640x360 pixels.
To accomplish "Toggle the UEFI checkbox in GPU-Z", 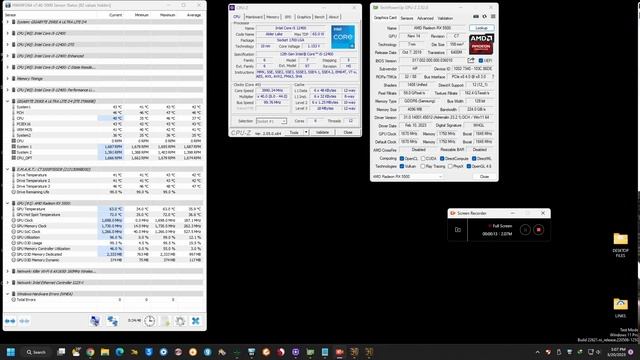I will coord(481,60).
